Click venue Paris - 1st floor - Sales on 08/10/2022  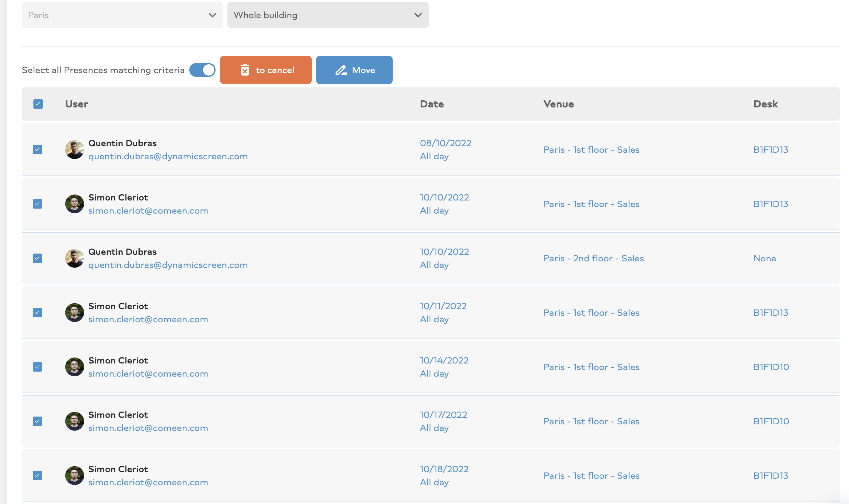592,150
